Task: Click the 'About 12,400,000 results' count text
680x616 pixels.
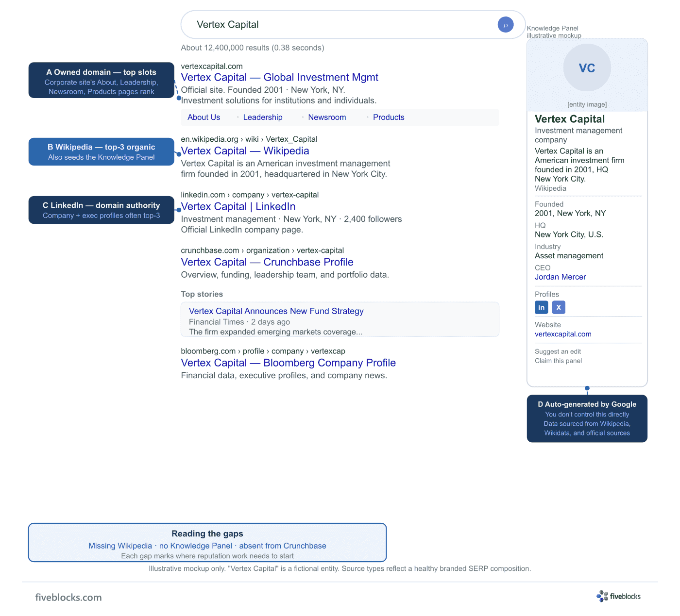Action: point(253,48)
